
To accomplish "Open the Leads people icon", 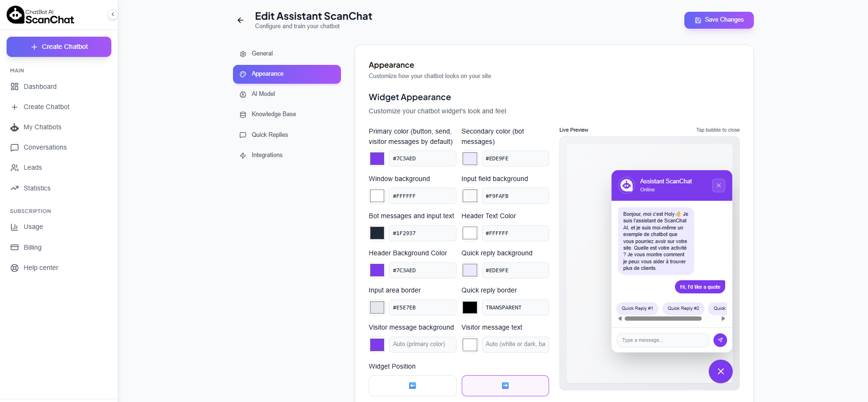I will pos(15,167).
